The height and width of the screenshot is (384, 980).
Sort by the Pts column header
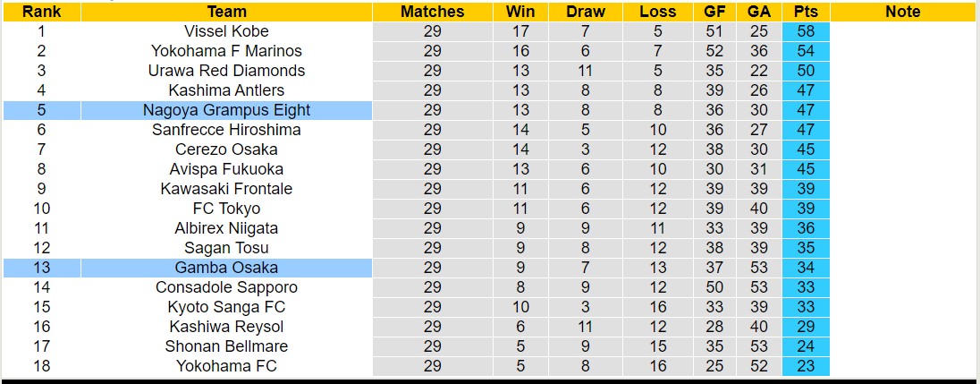[806, 12]
